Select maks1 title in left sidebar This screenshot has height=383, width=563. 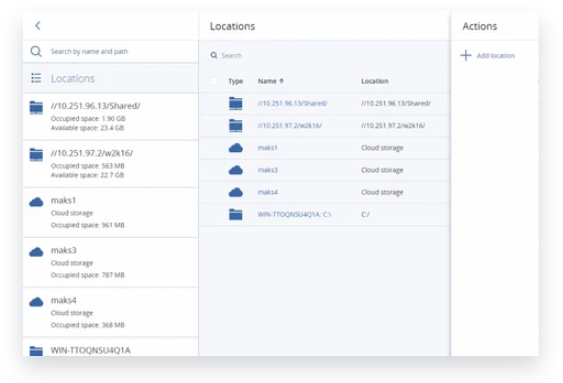(63, 200)
